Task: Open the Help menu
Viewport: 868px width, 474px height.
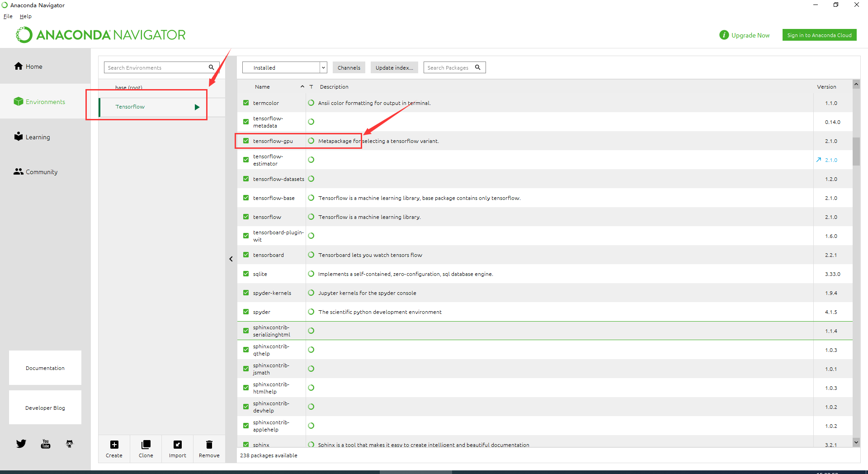Action: 26,16
